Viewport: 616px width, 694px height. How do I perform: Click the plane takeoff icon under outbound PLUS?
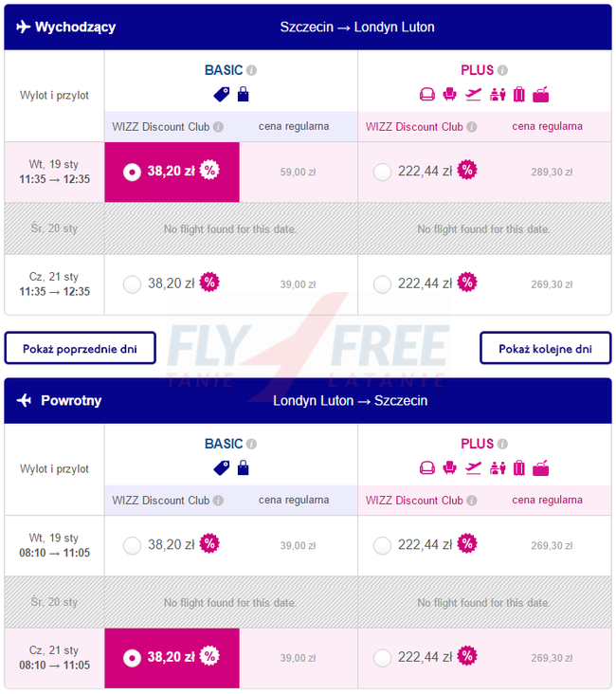[473, 94]
